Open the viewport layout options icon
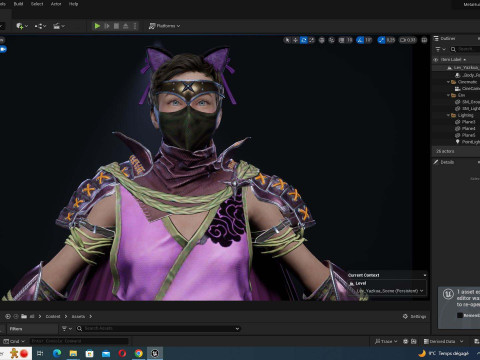The width and height of the screenshot is (480, 360). click(424, 40)
